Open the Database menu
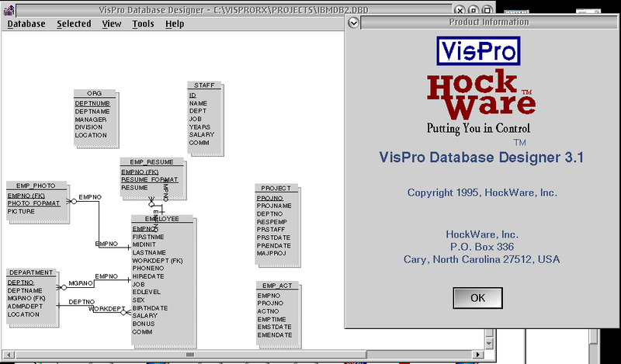Viewport: 621px width, 364px height. point(26,24)
